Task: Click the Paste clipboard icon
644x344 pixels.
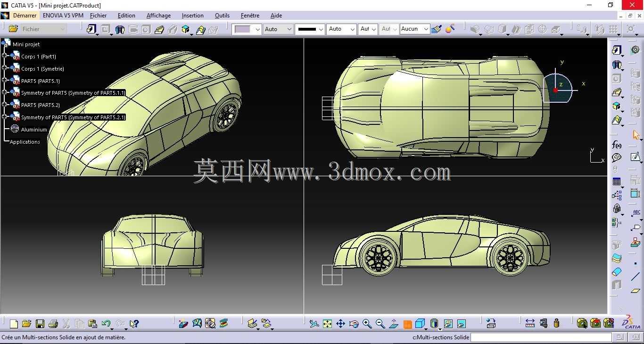Action: [92, 324]
